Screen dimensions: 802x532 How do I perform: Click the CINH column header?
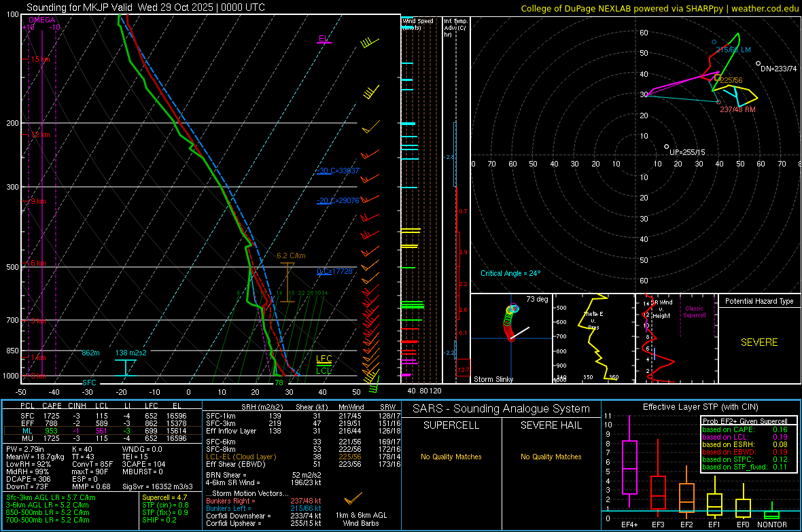[x=77, y=406]
